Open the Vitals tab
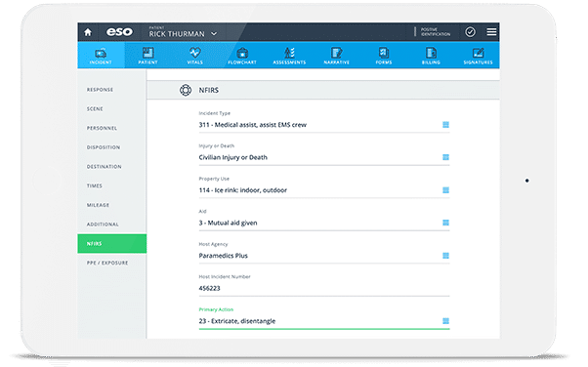This screenshot has width=588, height=367. click(x=195, y=55)
